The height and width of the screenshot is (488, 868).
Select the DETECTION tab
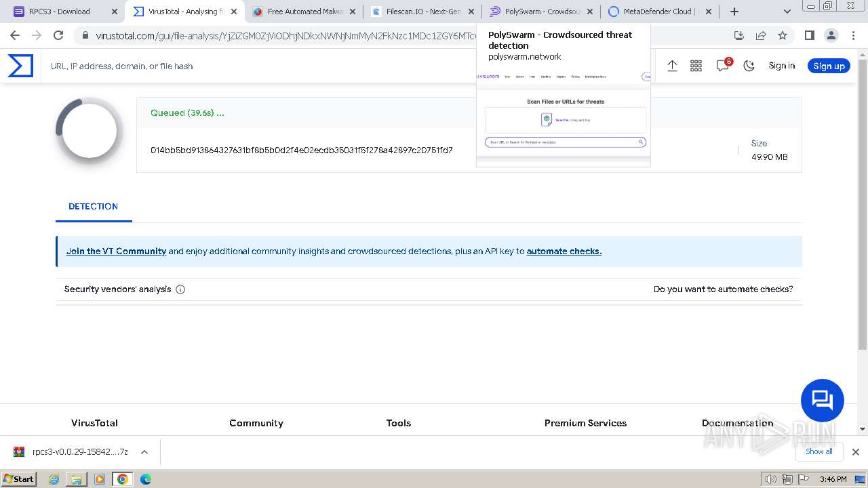pyautogui.click(x=94, y=207)
